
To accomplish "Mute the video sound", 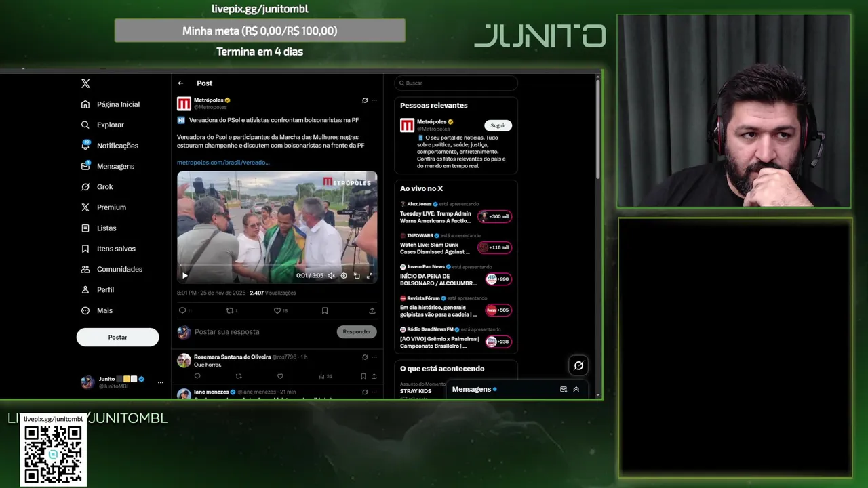I will (331, 276).
